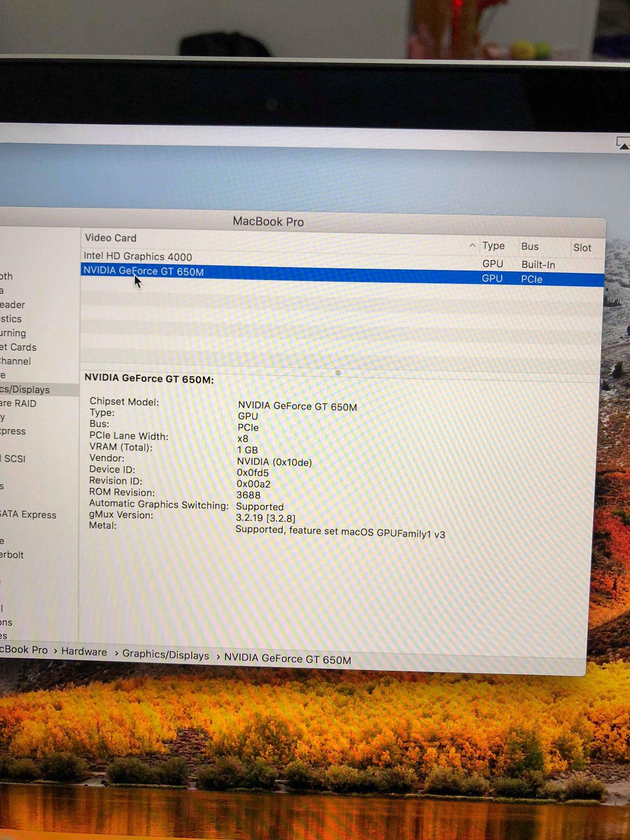Click the gMux Version value 3.2.19

pyautogui.click(x=265, y=518)
